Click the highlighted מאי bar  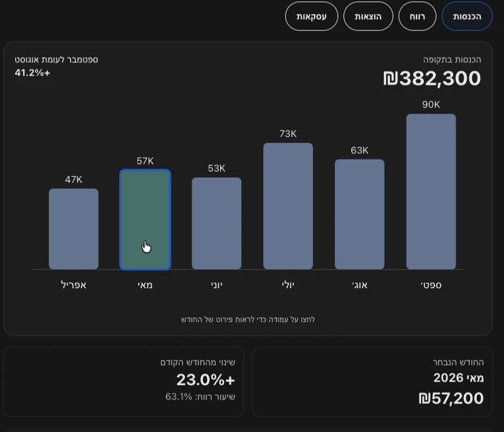(x=145, y=220)
